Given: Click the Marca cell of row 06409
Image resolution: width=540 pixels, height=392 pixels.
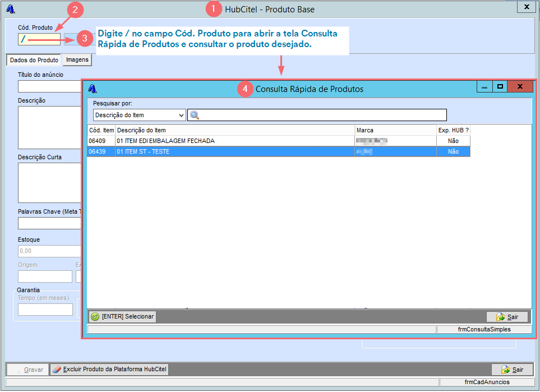Looking at the screenshot, I should tap(395, 141).
